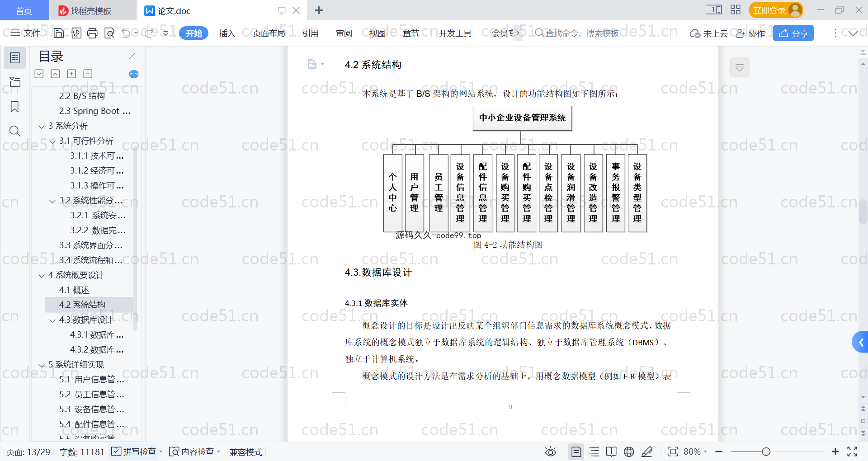Click the demote minus icon in the outline panel

pyautogui.click(x=88, y=74)
